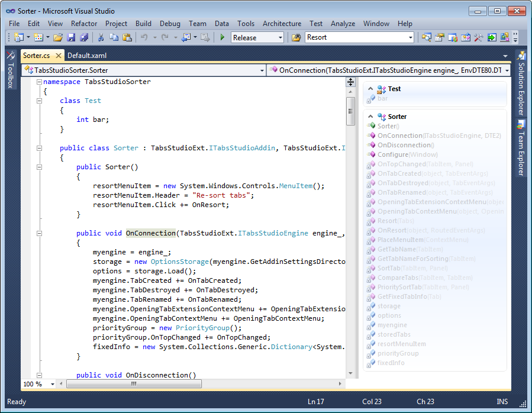Viewport: 532px width, 413px height.
Task: Click the Save All toolbar icon
Action: [83, 37]
